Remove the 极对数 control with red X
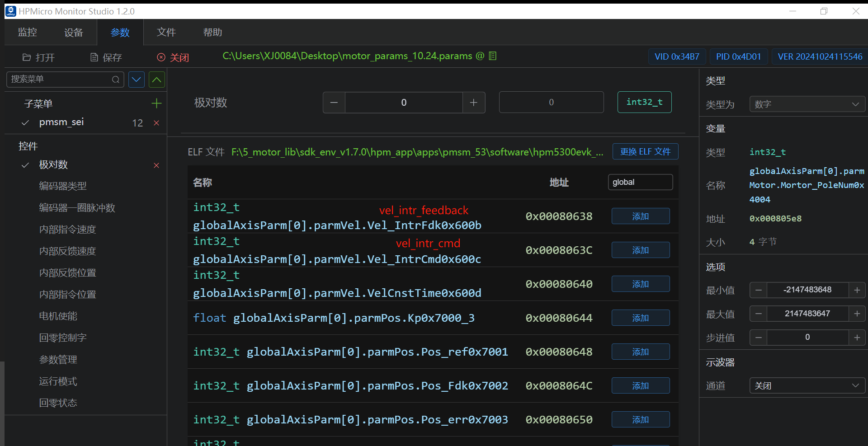This screenshot has width=868, height=446. (x=156, y=165)
